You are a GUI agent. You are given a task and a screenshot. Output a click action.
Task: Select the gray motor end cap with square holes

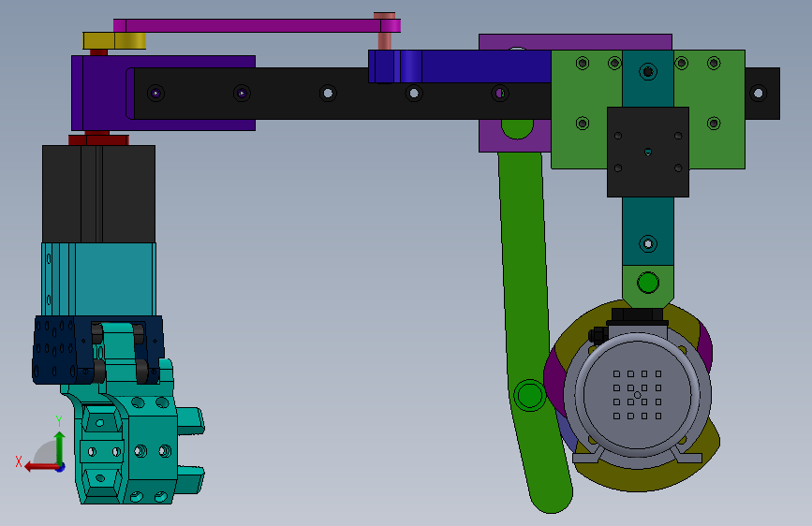click(638, 395)
